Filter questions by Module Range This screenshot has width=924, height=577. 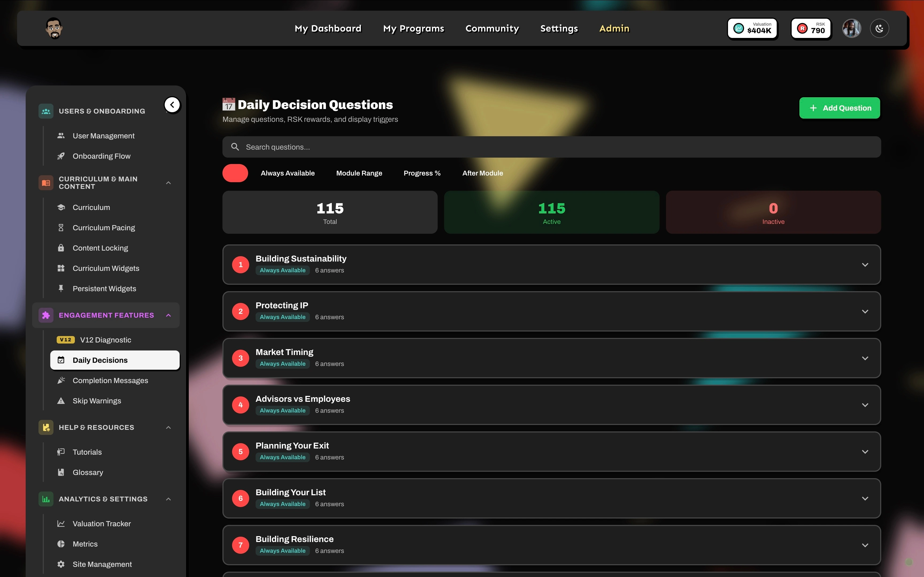[x=359, y=173]
